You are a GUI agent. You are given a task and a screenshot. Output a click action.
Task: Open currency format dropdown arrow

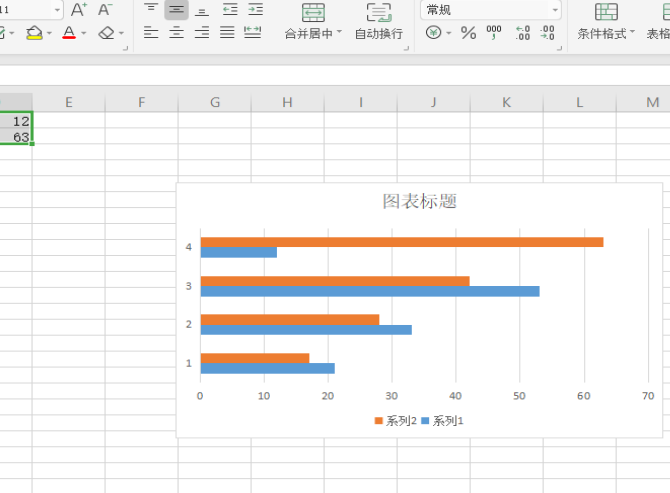pyautogui.click(x=449, y=33)
